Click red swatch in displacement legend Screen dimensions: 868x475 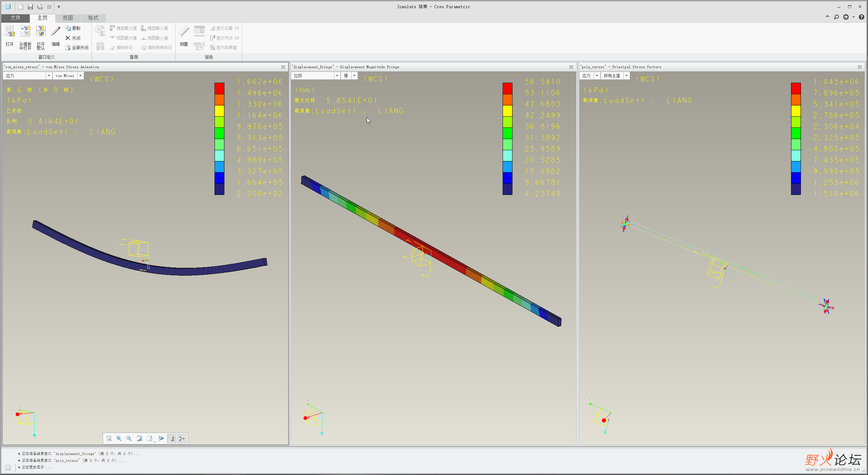(507, 88)
